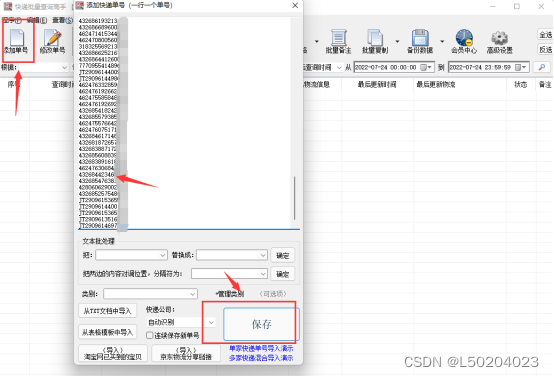
Task: Open dropdown arrow next to 批量复制
Action: [397, 41]
